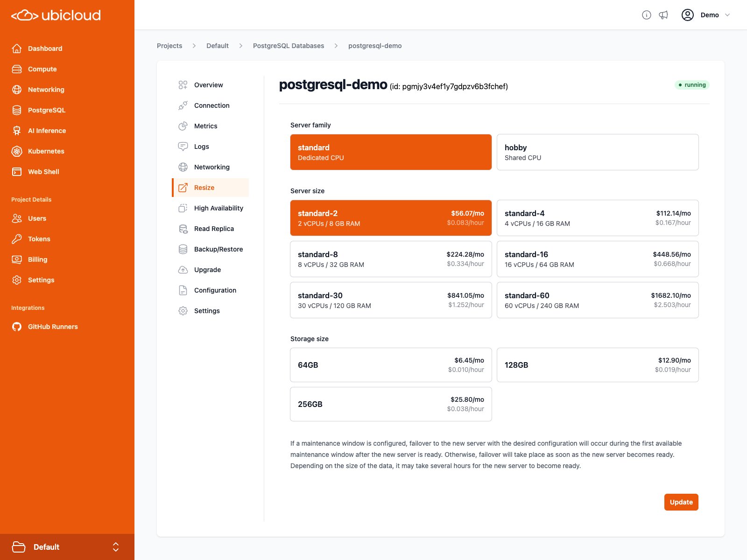Click the Kubernetes wheel icon
Screen dimensions: 747x560
click(17, 151)
